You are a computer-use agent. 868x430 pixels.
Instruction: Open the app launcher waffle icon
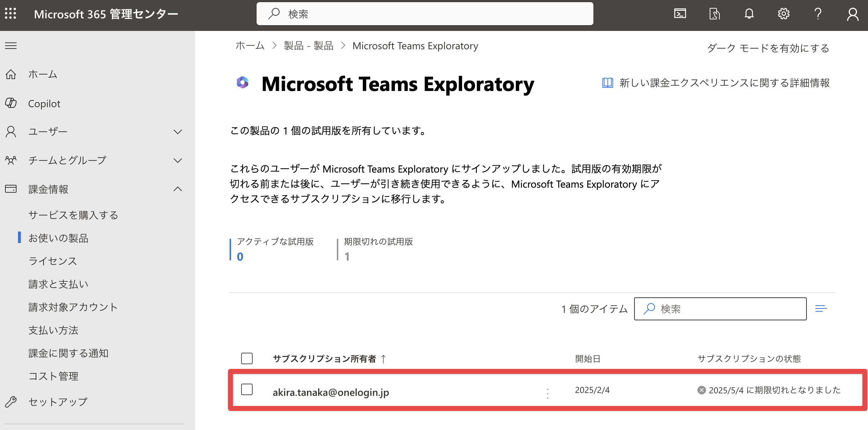[10, 14]
